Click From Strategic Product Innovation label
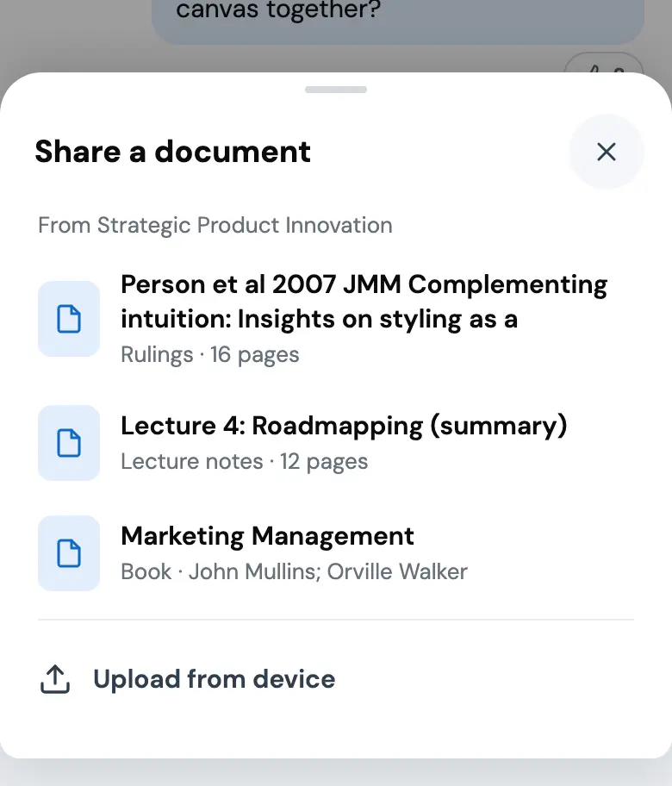672x786 pixels. 215,226
